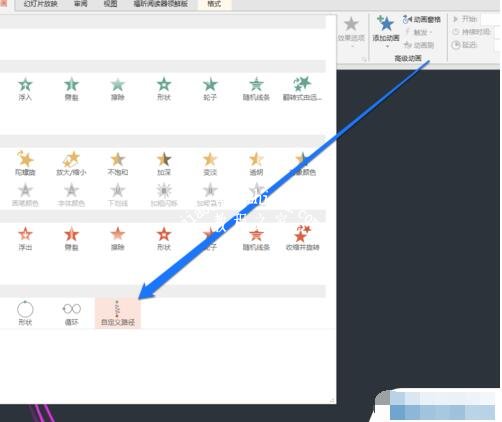The image size is (502, 422).
Task: Switch to the 格式 tab
Action: (214, 4)
